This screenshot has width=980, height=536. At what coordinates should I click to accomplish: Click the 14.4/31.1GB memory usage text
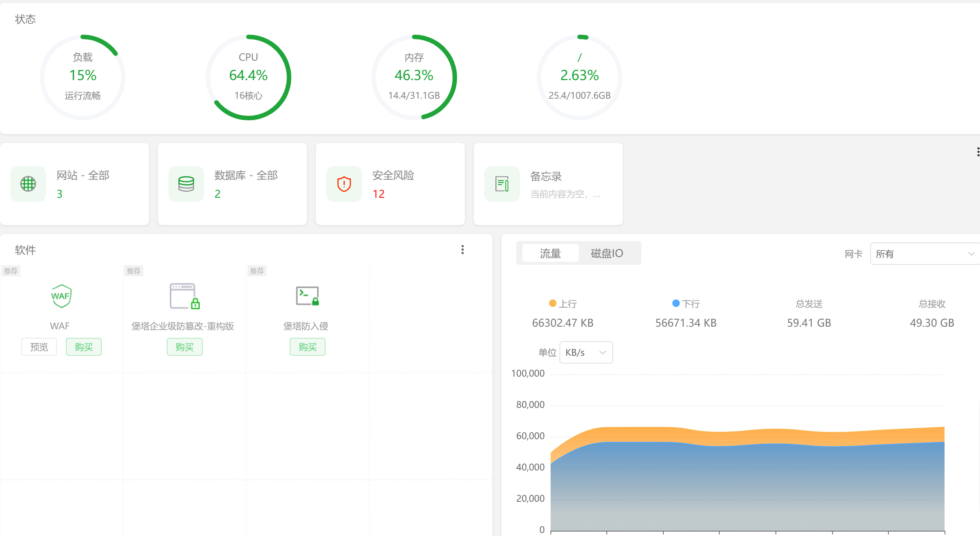click(x=414, y=95)
